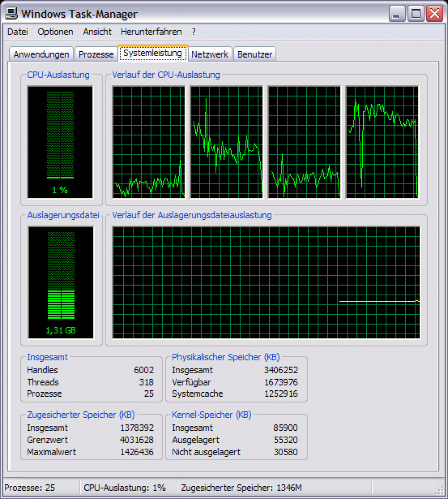Click the Auslagerungsdateiauslastung history graph
448x499 pixels.
266,283
